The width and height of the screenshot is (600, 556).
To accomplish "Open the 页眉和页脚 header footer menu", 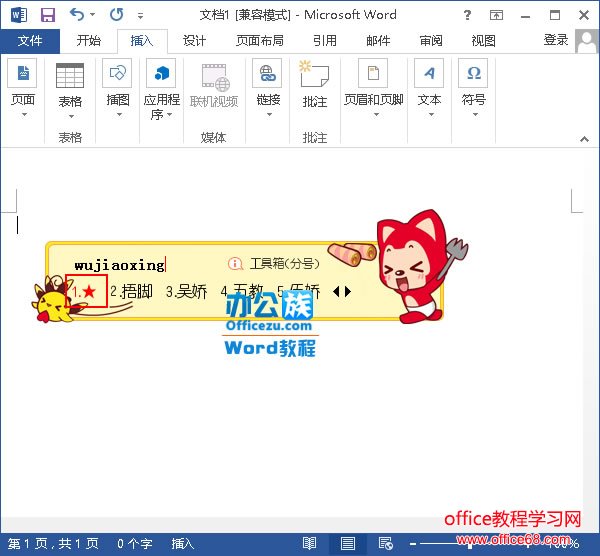I will pos(373,89).
